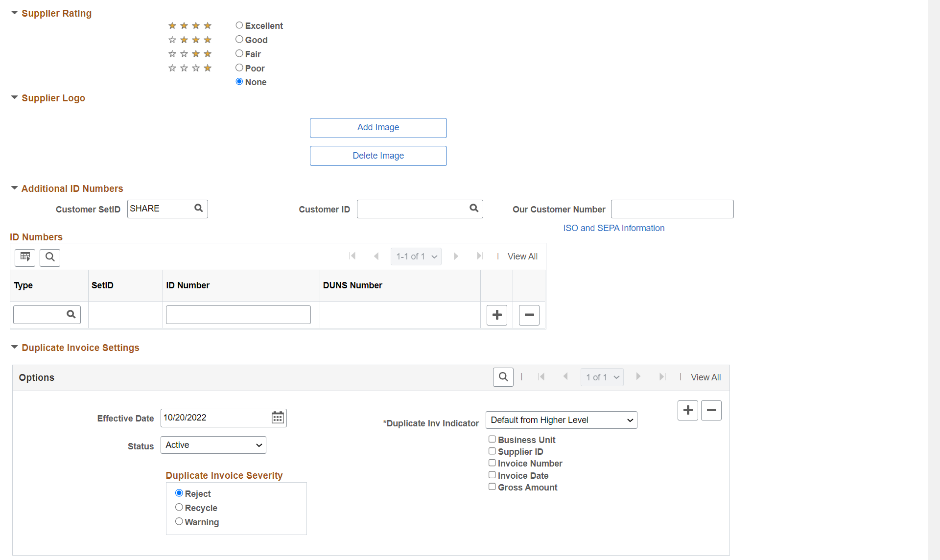Check the Supplier ID checkbox
940x560 pixels.
[x=492, y=451]
